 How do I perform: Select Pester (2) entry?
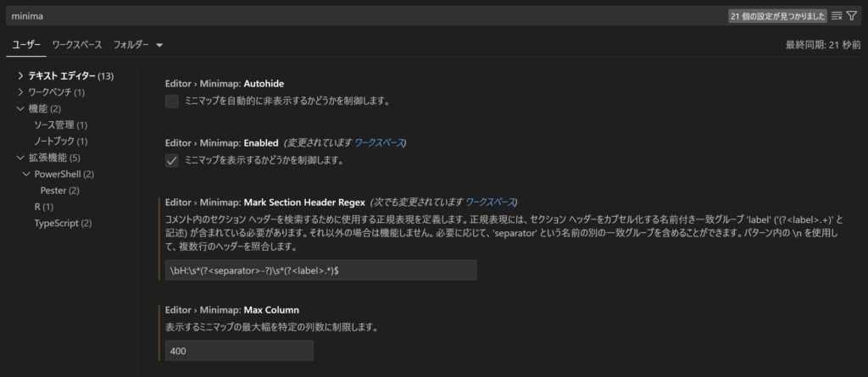click(x=60, y=191)
